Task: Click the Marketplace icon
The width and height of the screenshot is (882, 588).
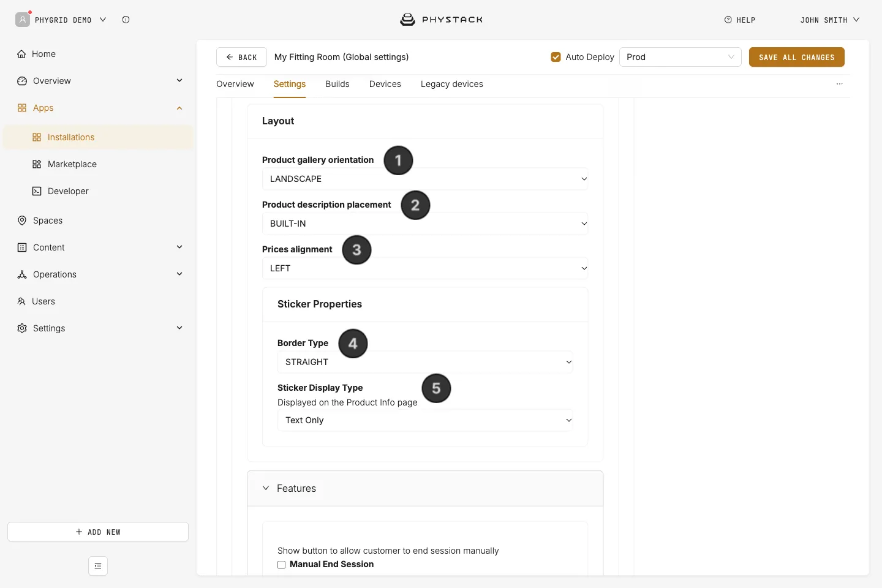Action: pos(37,164)
